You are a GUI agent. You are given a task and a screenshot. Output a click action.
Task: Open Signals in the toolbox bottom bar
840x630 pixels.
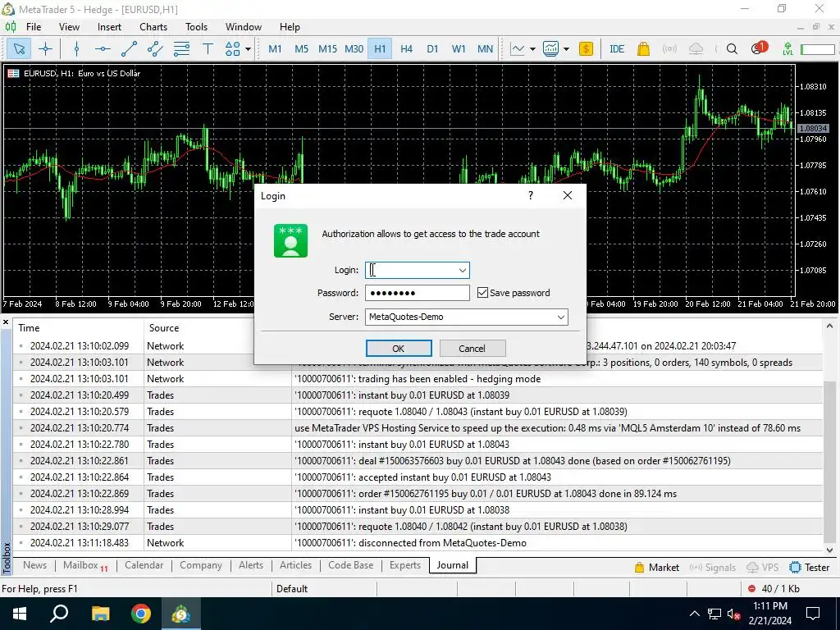click(712, 568)
